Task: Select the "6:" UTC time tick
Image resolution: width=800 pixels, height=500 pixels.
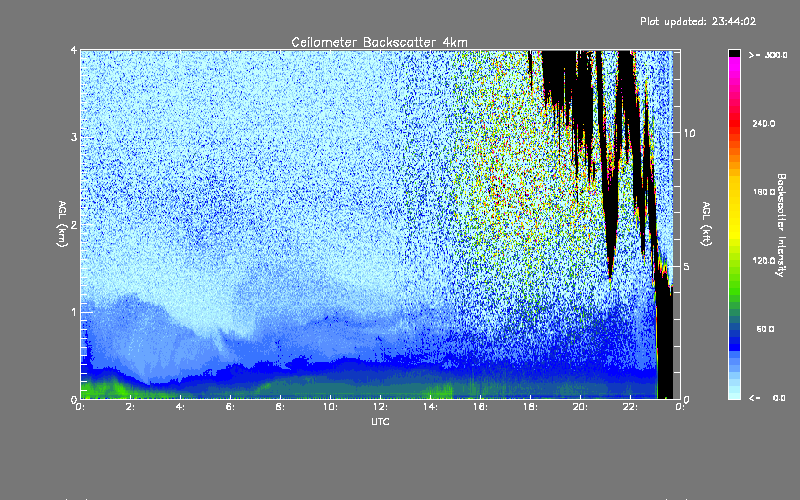Action: pyautogui.click(x=230, y=407)
